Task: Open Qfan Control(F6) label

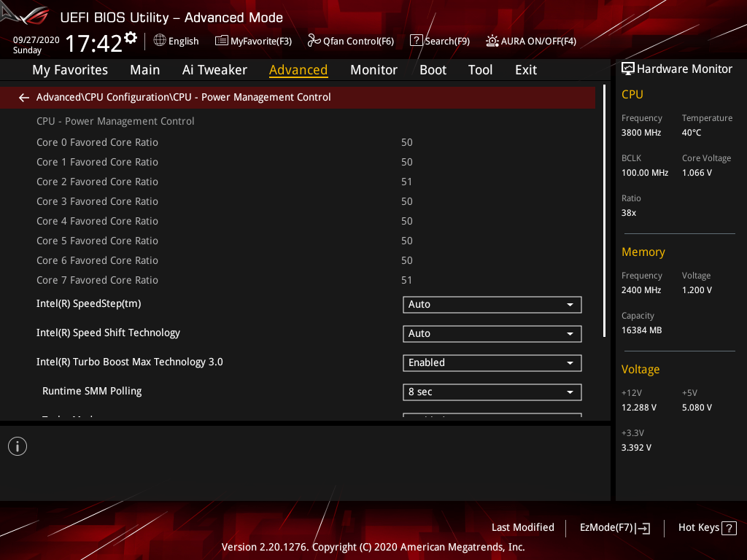Action: (358, 42)
